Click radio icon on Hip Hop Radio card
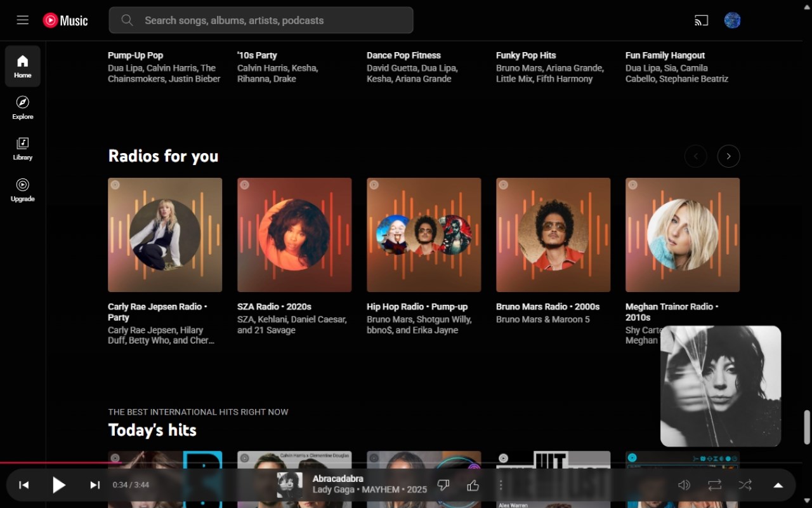 click(374, 185)
